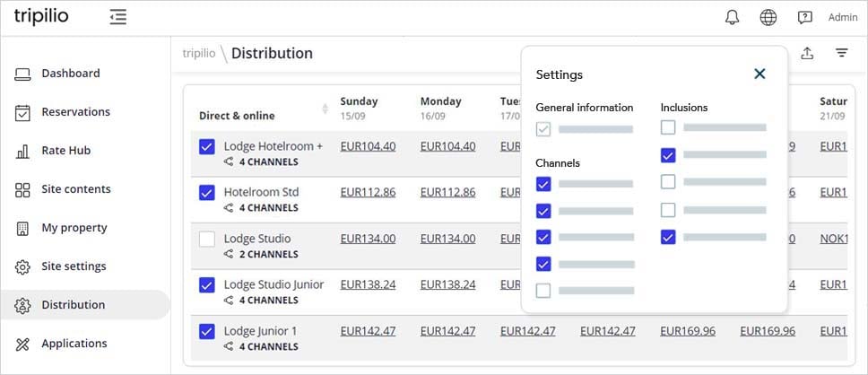Go to Rate Hub in the sidebar
Image resolution: width=868 pixels, height=375 pixels.
(x=65, y=151)
